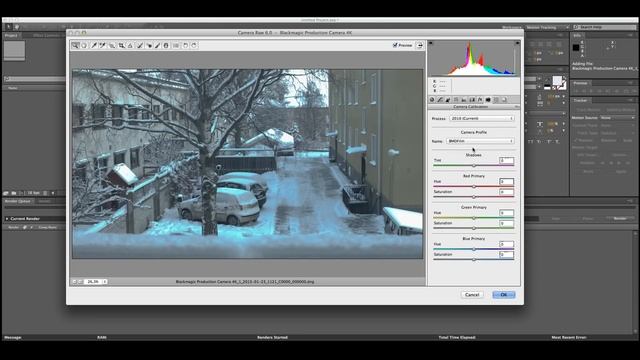Open the Detail panel icon

point(448,100)
